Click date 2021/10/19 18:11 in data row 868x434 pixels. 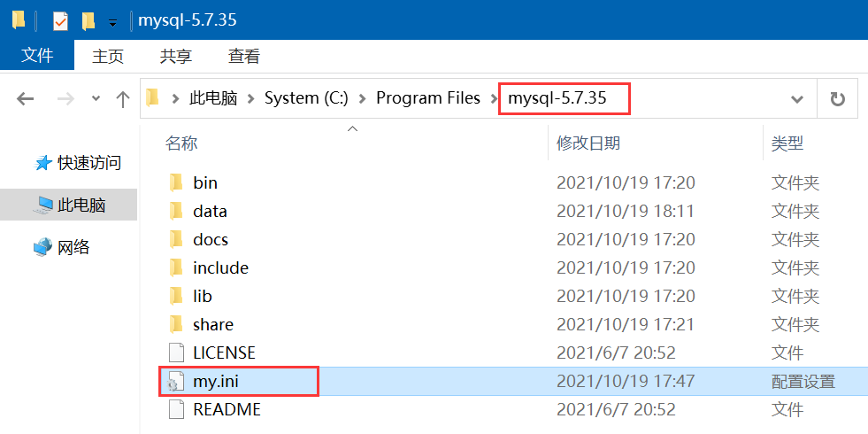626,211
